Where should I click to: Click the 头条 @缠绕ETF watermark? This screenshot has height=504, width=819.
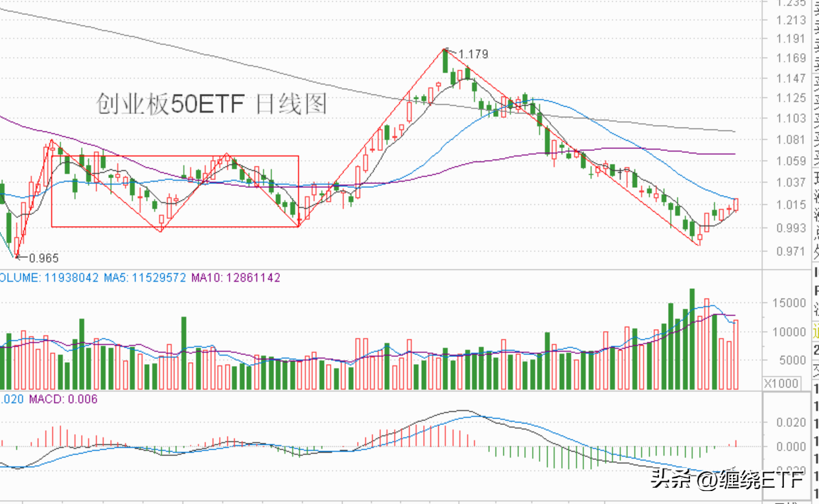point(727,480)
